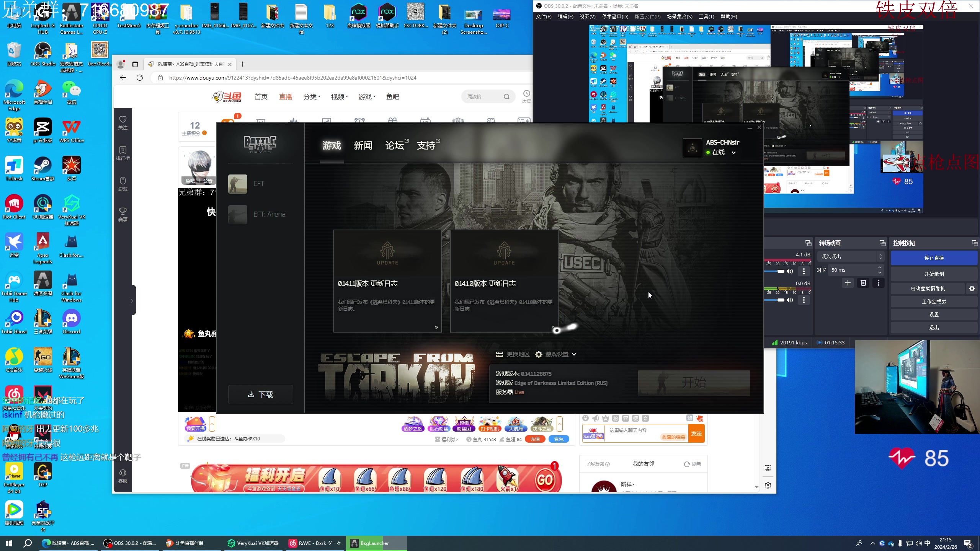Viewport: 980px width, 551px height.
Task: Open the 客服 headset icon in Douyu sidebar
Action: pyautogui.click(x=122, y=476)
